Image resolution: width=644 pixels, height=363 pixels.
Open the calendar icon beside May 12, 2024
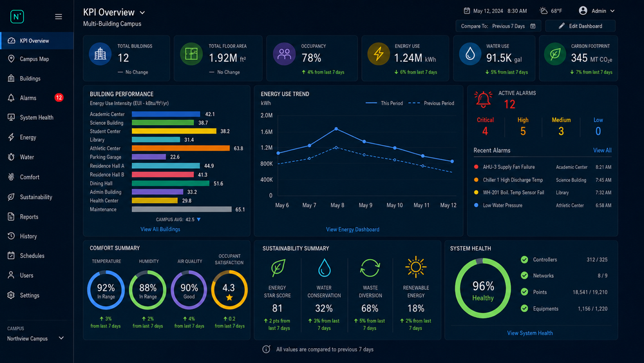point(466,11)
